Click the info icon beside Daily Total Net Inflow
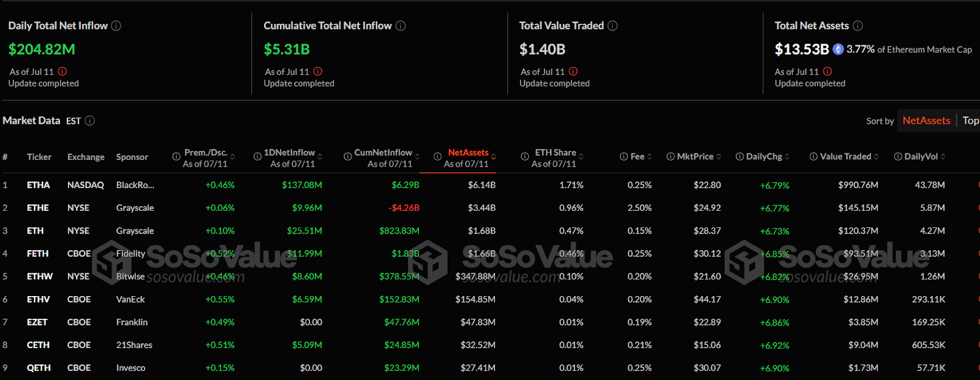 (x=116, y=26)
